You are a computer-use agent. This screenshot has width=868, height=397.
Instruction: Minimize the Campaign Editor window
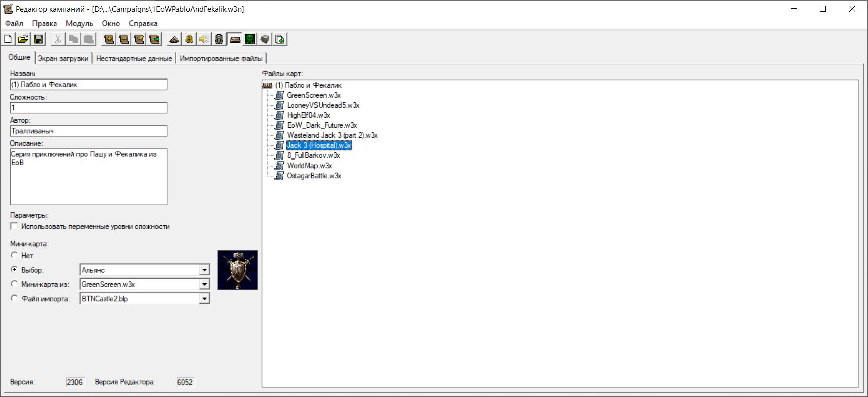pyautogui.click(x=794, y=9)
